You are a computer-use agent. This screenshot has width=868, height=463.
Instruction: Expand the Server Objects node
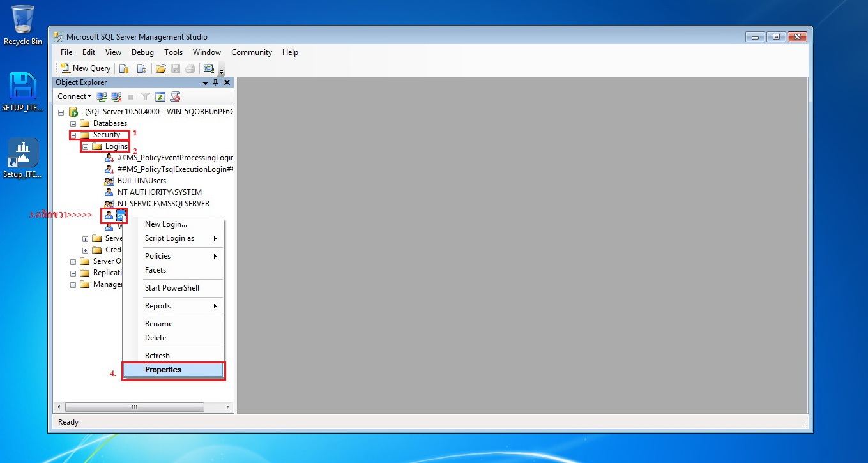click(73, 261)
